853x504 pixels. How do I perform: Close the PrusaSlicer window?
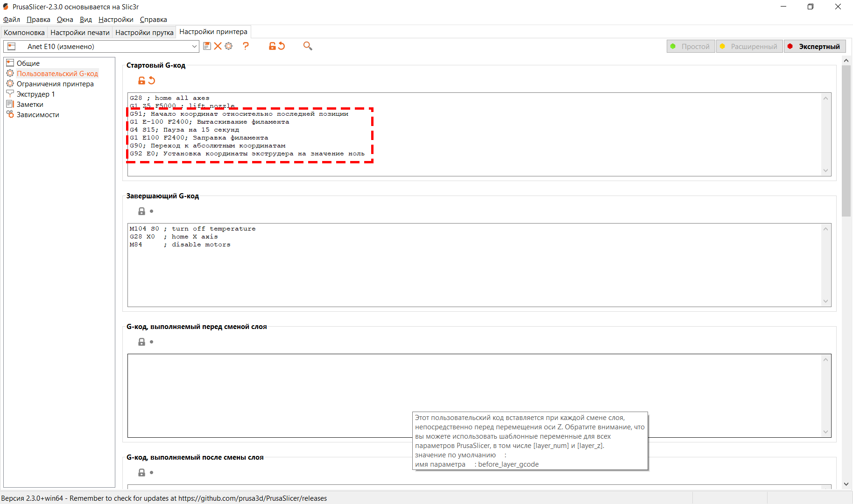click(838, 7)
